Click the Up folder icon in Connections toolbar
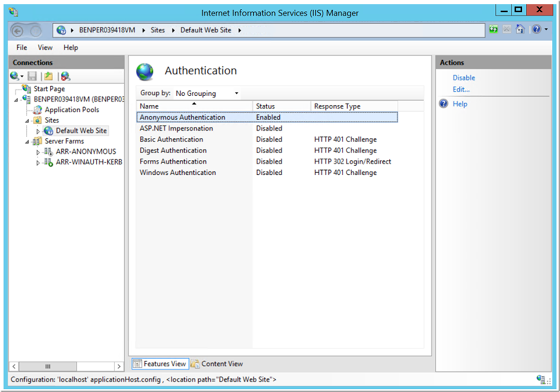This screenshot has width=560, height=392. pos(49,76)
